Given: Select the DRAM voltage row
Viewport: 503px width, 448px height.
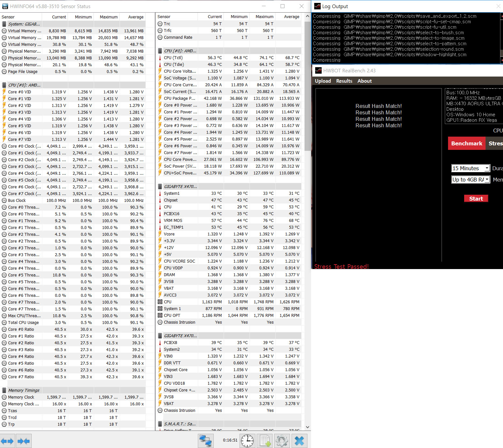Looking at the screenshot, I should tap(229, 275).
